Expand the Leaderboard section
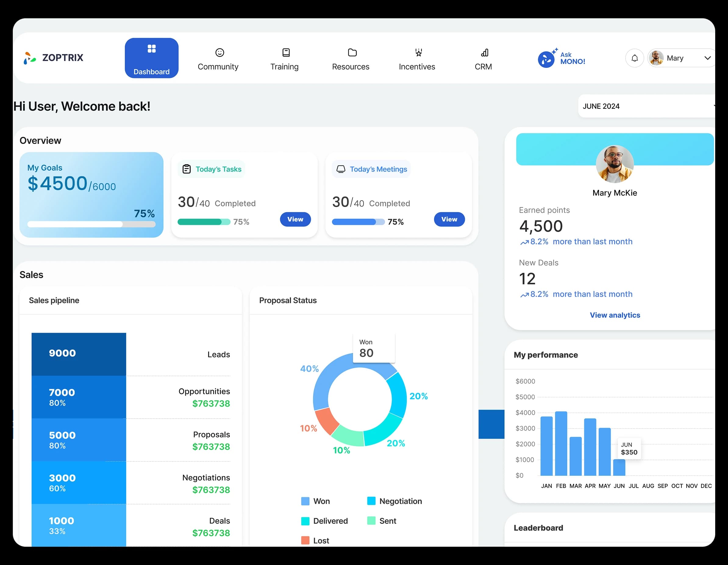Viewport: 728px width, 565px height. pyautogui.click(x=538, y=528)
